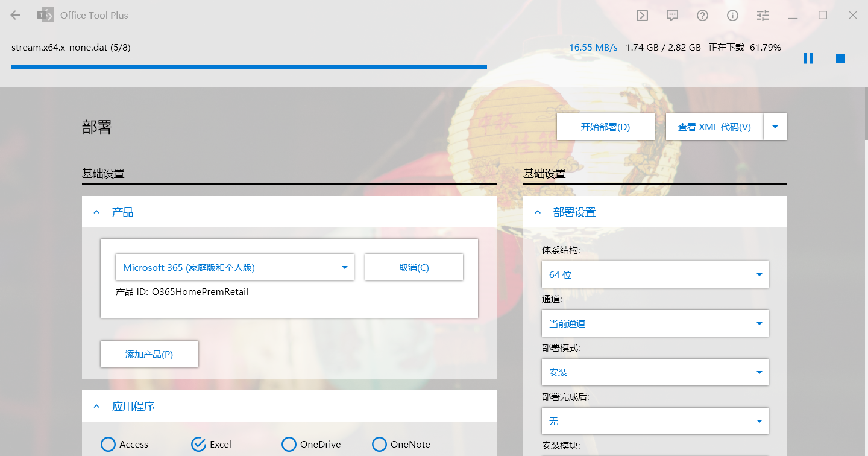The image size is (868, 456).
Task: Click the 正在下载 61.79% status text
Action: [x=744, y=47]
